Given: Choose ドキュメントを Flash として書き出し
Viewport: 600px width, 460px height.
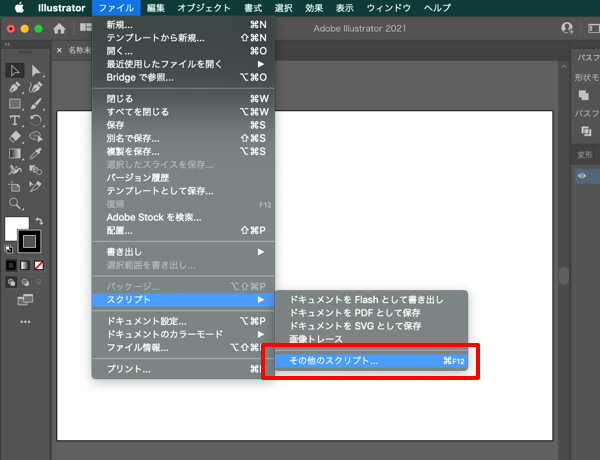Looking at the screenshot, I should pyautogui.click(x=371, y=300).
